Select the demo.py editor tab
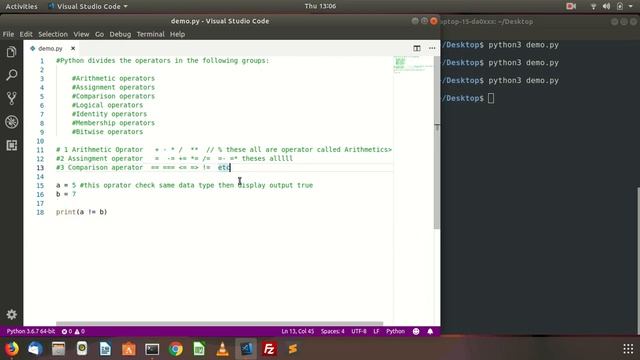This screenshot has width=640, height=360. coord(51,48)
